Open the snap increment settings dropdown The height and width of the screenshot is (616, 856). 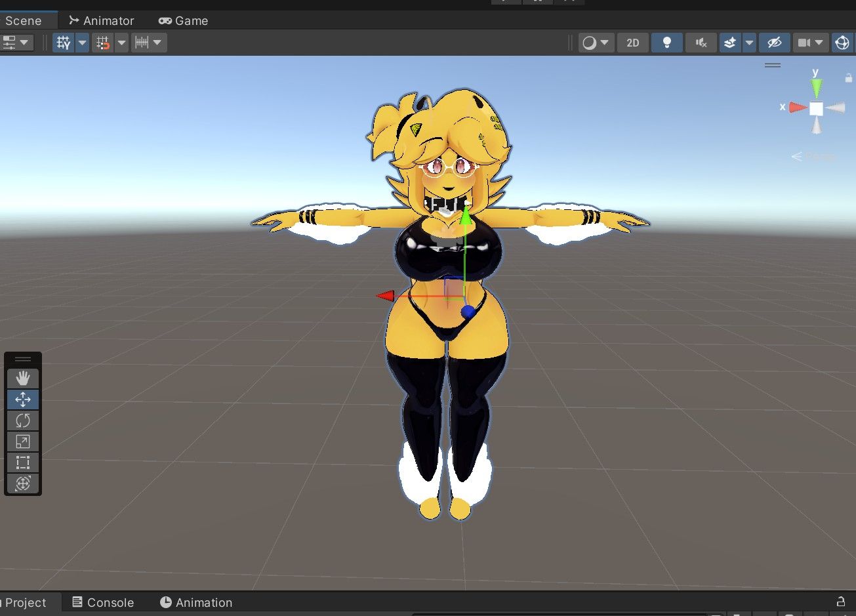coord(149,43)
